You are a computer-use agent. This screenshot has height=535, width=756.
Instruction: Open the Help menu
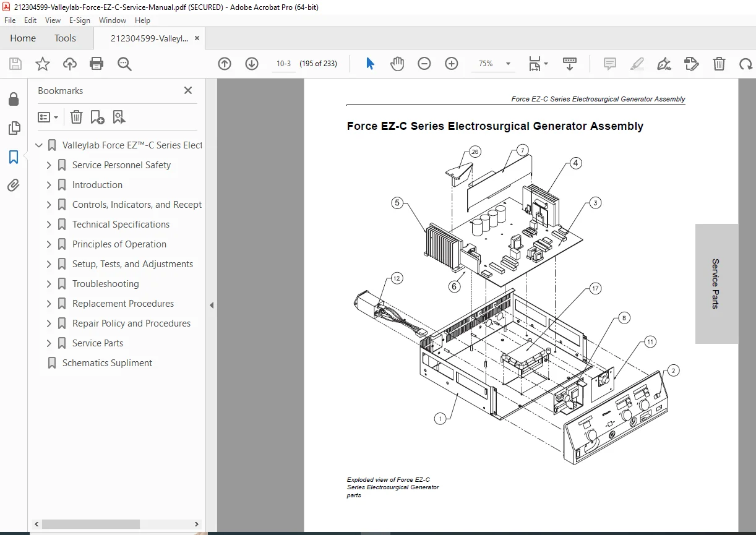142,20
